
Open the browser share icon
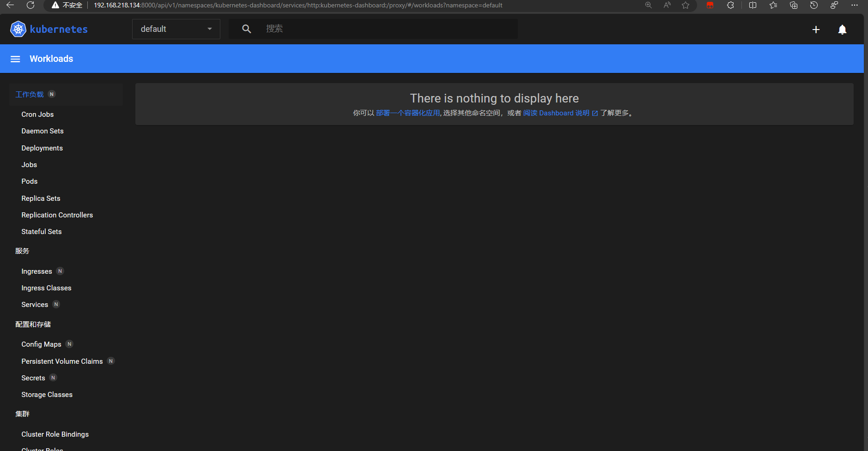[x=834, y=5]
